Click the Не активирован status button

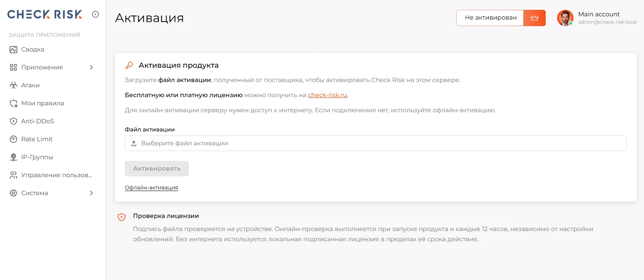490,18
